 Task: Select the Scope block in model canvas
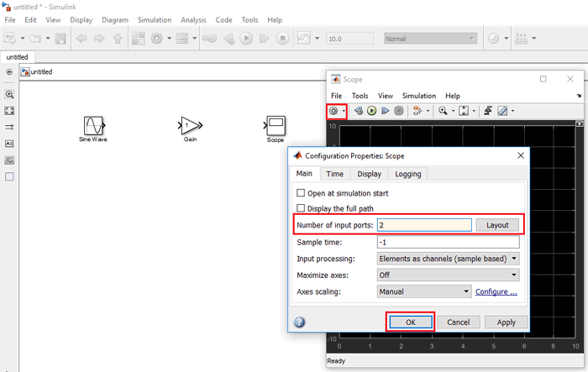point(276,126)
